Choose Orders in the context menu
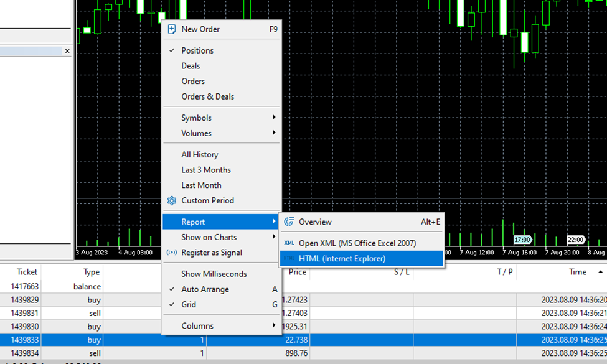Screen dimensions: 607x364 222,82
